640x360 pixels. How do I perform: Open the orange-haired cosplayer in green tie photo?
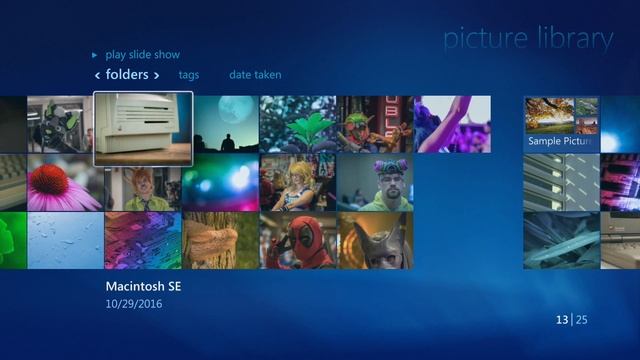click(143, 189)
